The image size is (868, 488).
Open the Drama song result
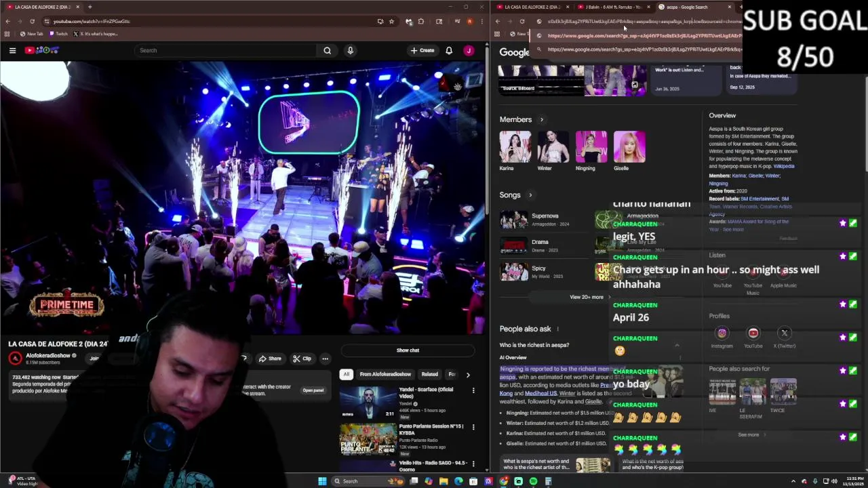[545, 245]
